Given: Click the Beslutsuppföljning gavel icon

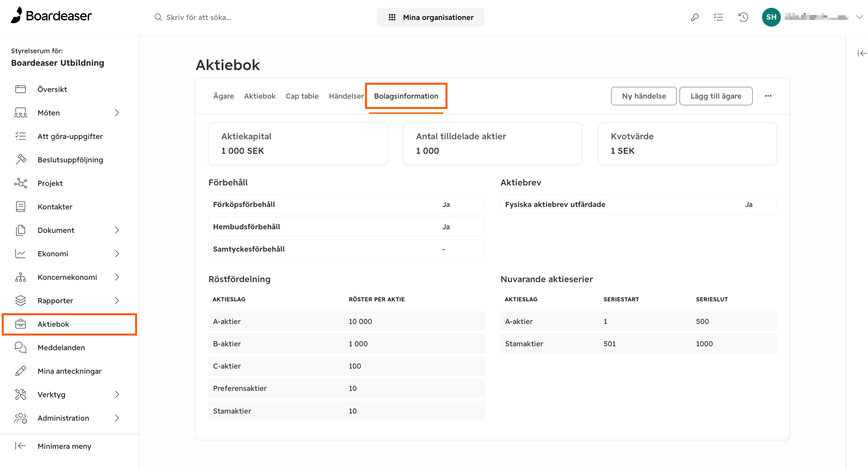Looking at the screenshot, I should pyautogui.click(x=21, y=160).
